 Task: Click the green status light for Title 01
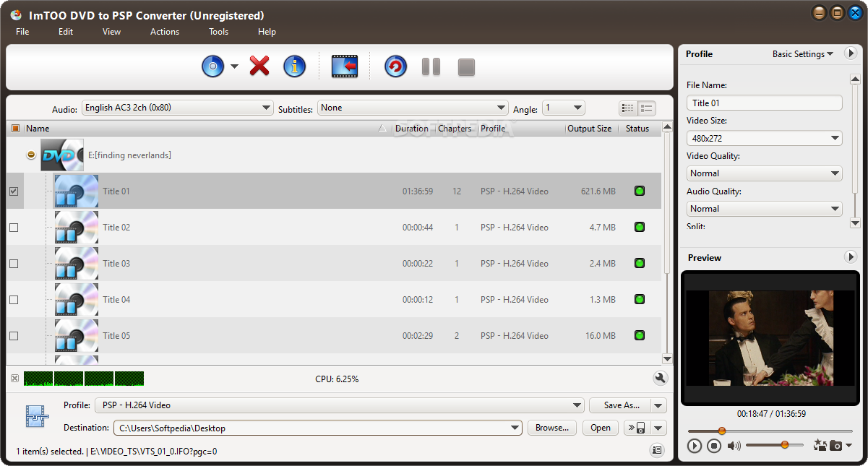(x=639, y=191)
